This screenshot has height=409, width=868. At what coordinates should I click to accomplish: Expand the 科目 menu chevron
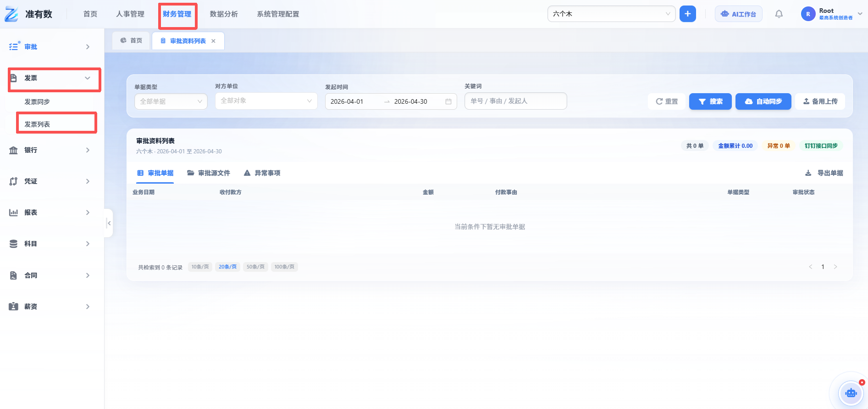[88, 244]
